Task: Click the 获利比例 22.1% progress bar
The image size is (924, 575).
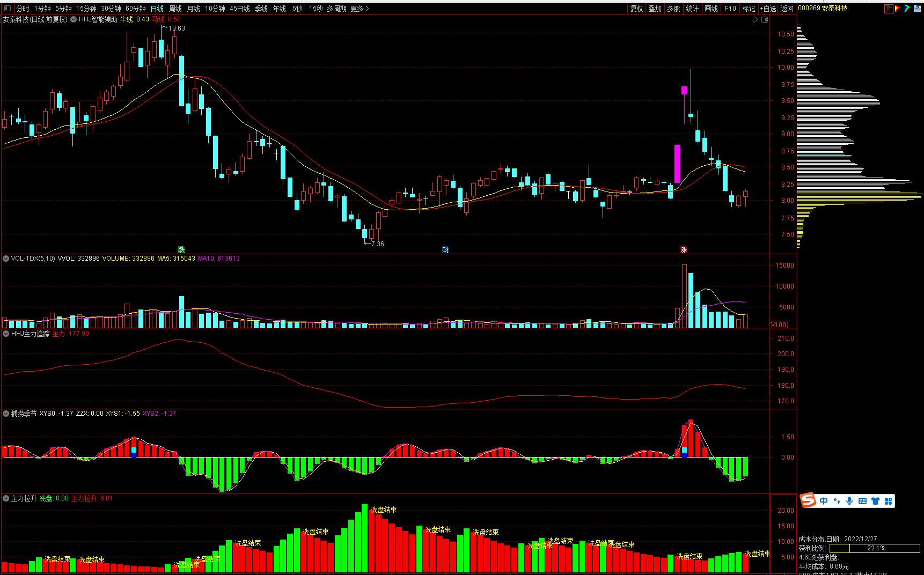Action: point(875,548)
